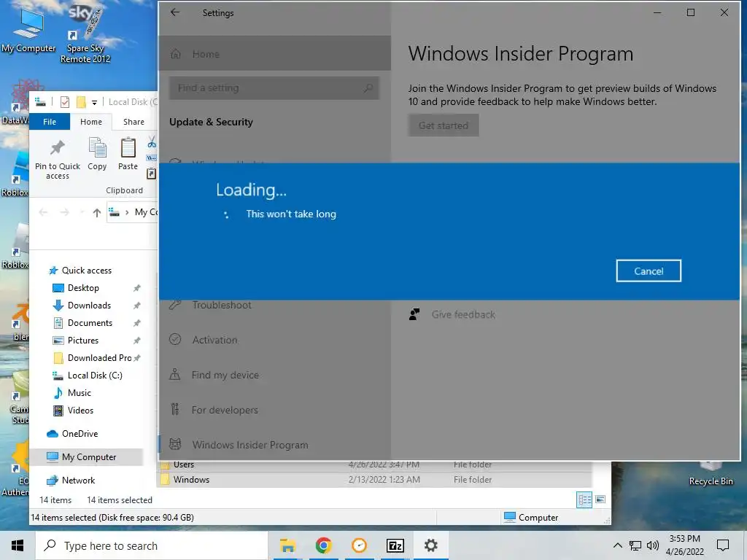This screenshot has height=560, width=747.
Task: Open Home in Settings sidebar
Action: (x=274, y=54)
